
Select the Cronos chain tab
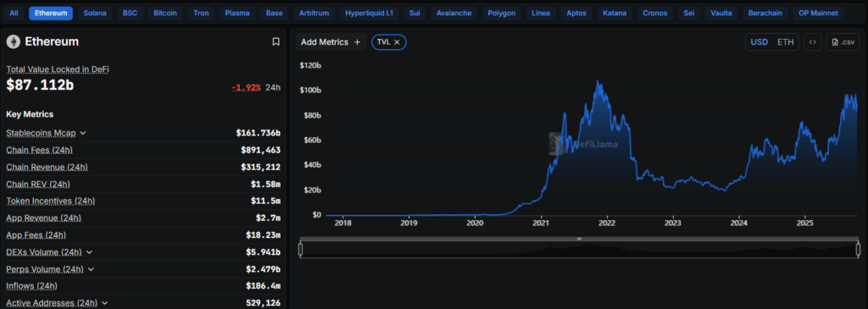coord(655,13)
